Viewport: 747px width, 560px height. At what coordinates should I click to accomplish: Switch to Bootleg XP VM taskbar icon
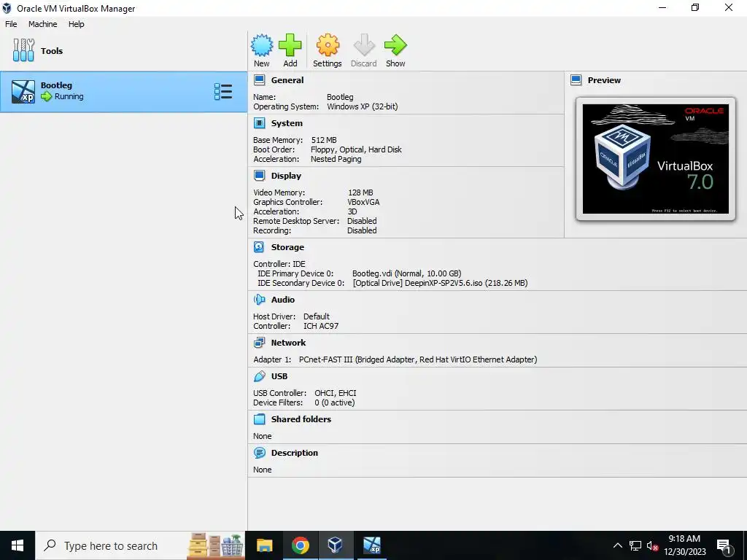[x=371, y=545]
